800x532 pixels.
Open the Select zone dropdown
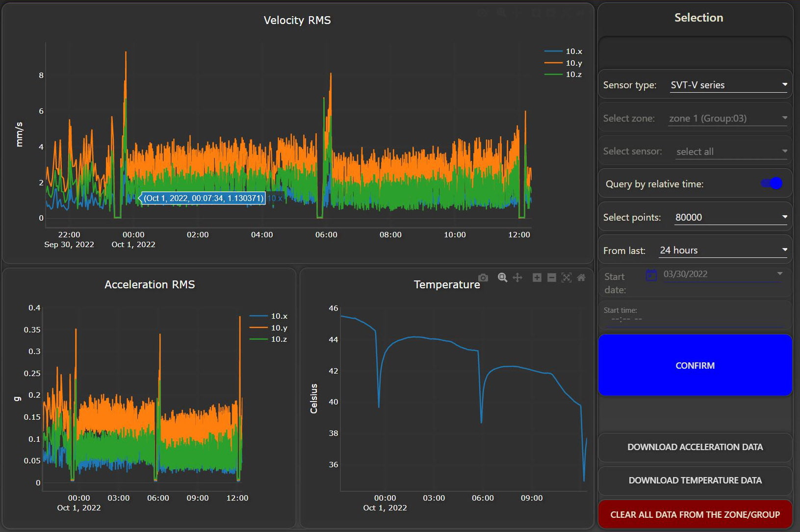point(728,118)
